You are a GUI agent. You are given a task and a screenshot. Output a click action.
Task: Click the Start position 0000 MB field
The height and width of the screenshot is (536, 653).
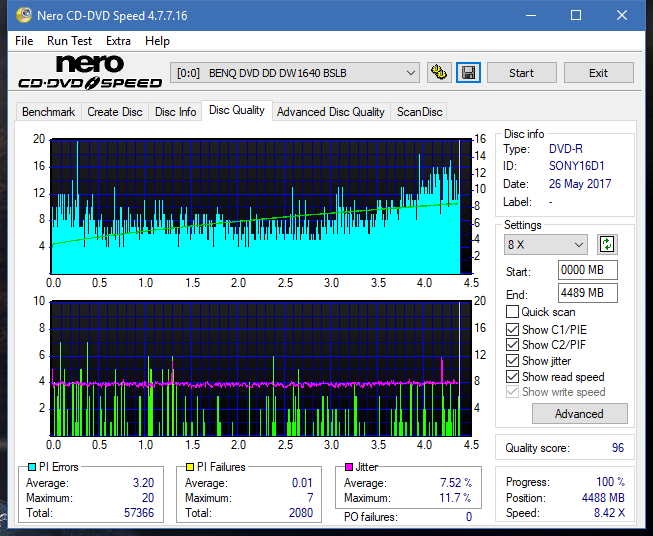(x=588, y=270)
